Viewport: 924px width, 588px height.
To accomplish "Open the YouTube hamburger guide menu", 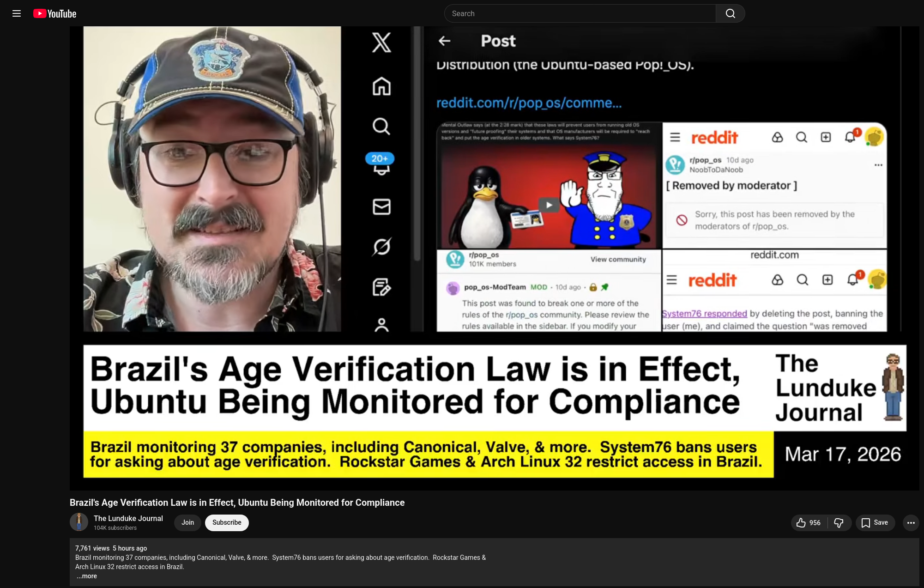I will (17, 13).
